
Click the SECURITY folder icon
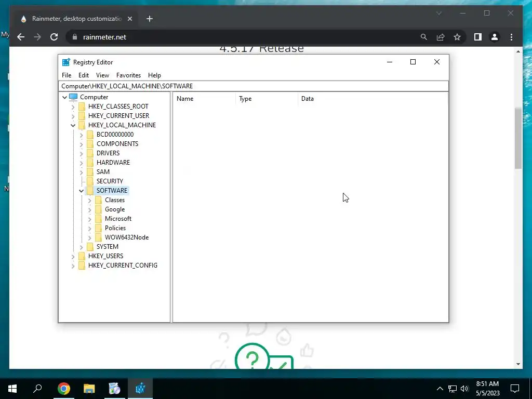(x=90, y=181)
